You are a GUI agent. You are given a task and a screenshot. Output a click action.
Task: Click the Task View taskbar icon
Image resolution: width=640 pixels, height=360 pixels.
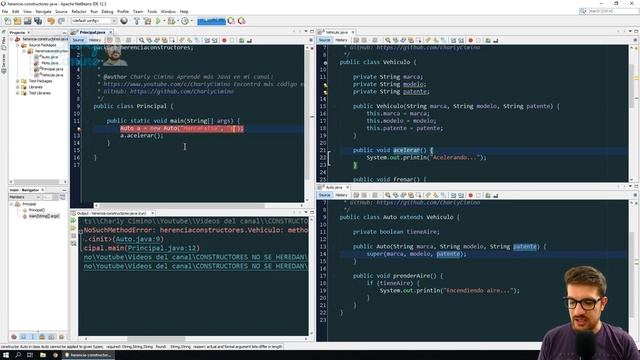point(30,355)
